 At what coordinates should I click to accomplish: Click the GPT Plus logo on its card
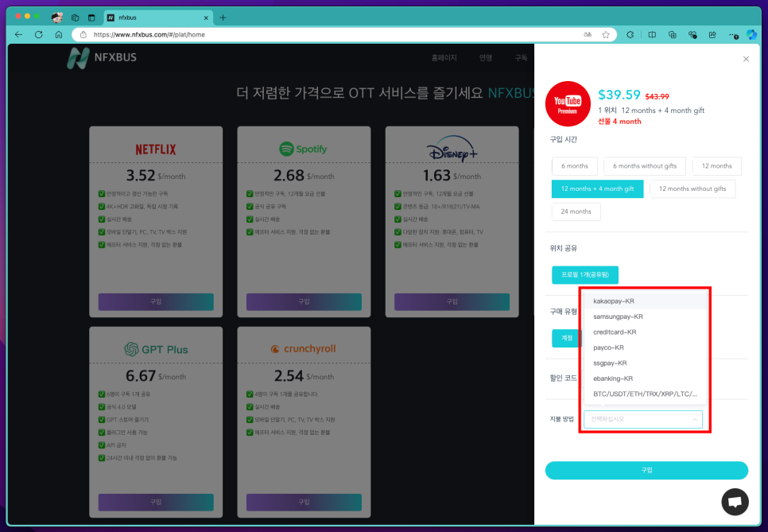tap(156, 349)
